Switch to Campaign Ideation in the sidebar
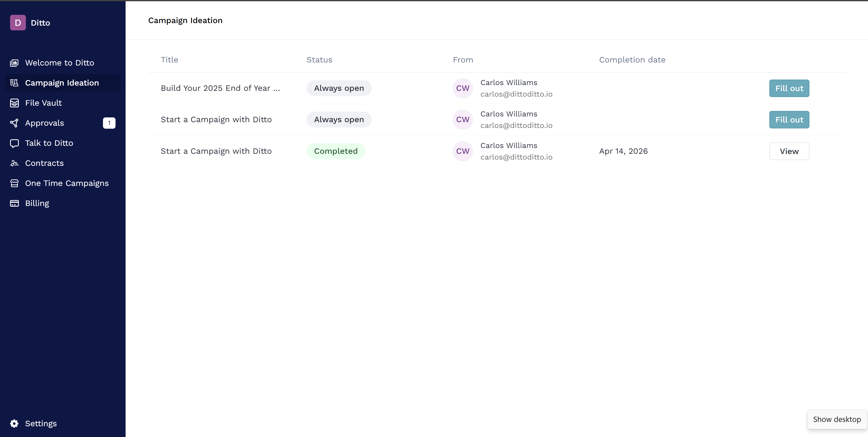 pyautogui.click(x=62, y=83)
